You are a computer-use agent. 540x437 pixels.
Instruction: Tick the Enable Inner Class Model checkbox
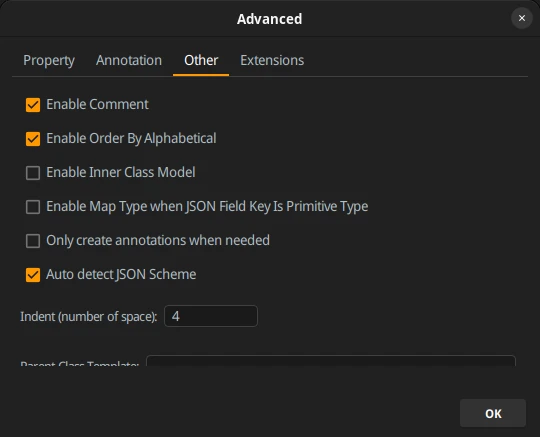pyautogui.click(x=33, y=173)
